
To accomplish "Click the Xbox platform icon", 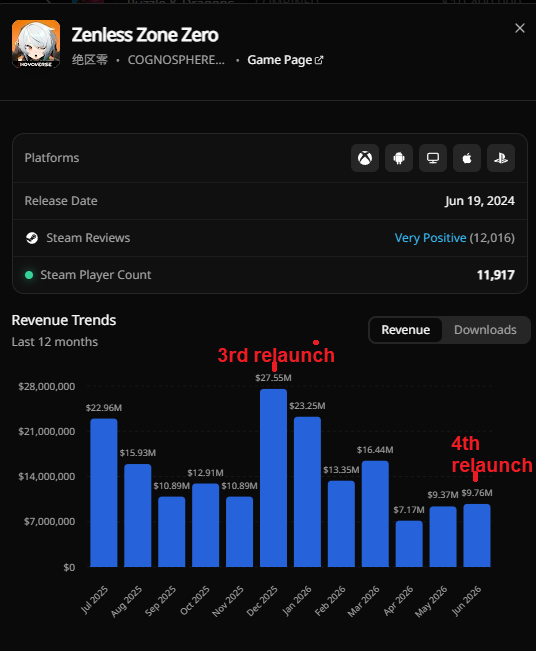I will (x=365, y=158).
